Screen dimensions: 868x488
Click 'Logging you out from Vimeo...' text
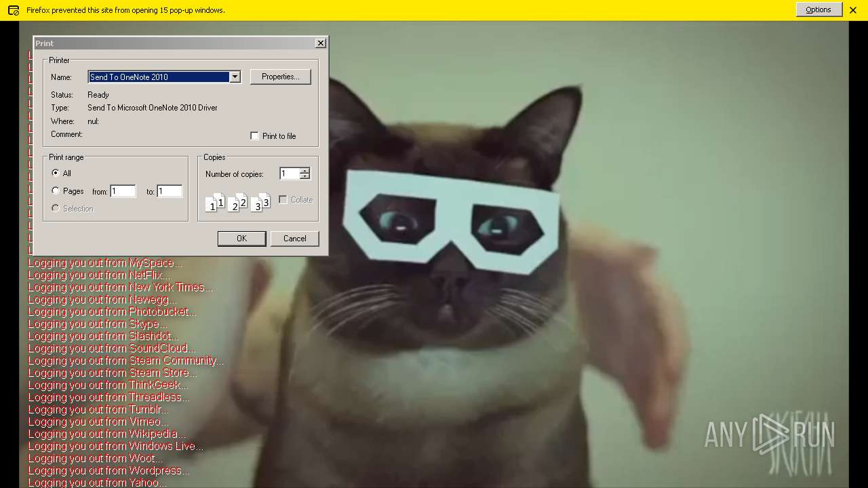(97, 422)
